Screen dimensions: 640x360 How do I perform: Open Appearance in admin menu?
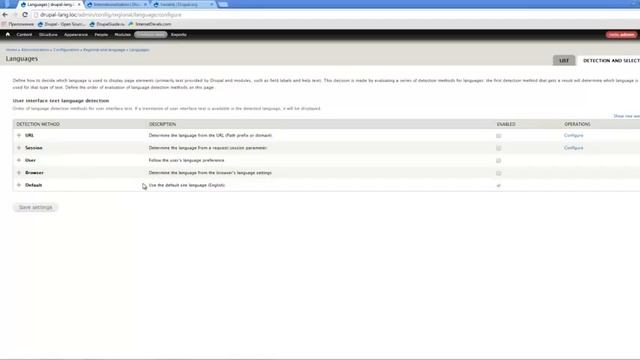point(76,35)
